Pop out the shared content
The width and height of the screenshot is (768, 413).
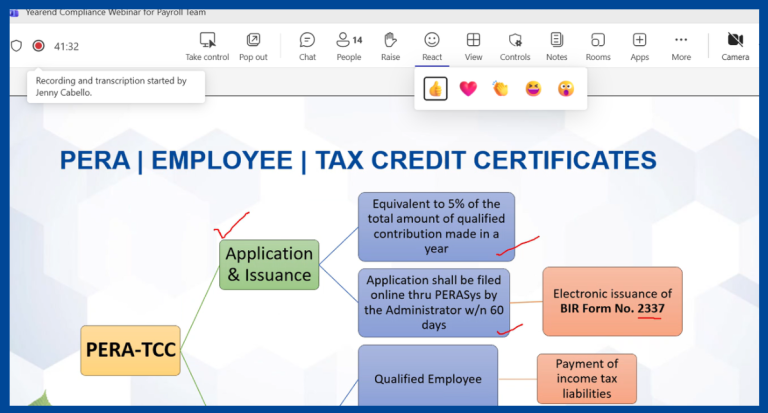point(253,45)
